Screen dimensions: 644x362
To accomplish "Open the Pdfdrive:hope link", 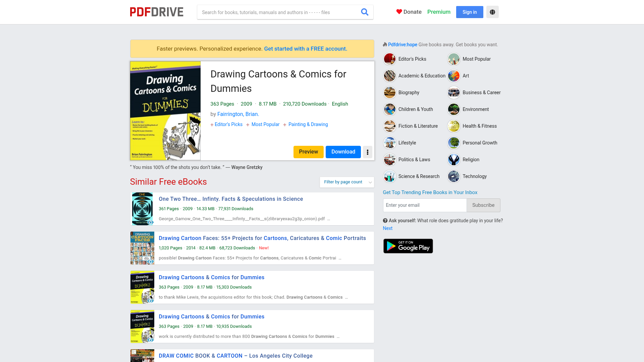I will (x=402, y=45).
